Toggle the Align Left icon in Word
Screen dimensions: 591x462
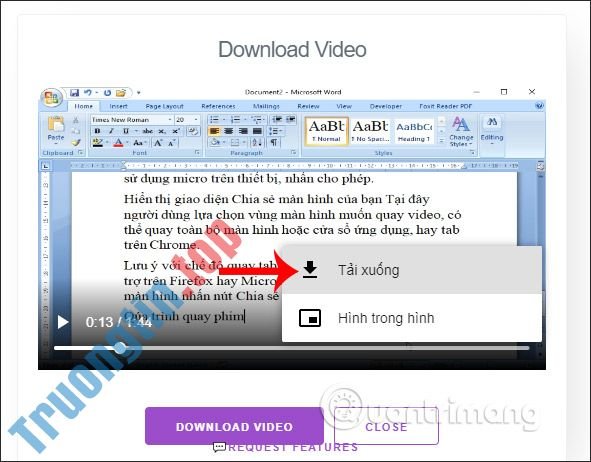click(x=214, y=131)
